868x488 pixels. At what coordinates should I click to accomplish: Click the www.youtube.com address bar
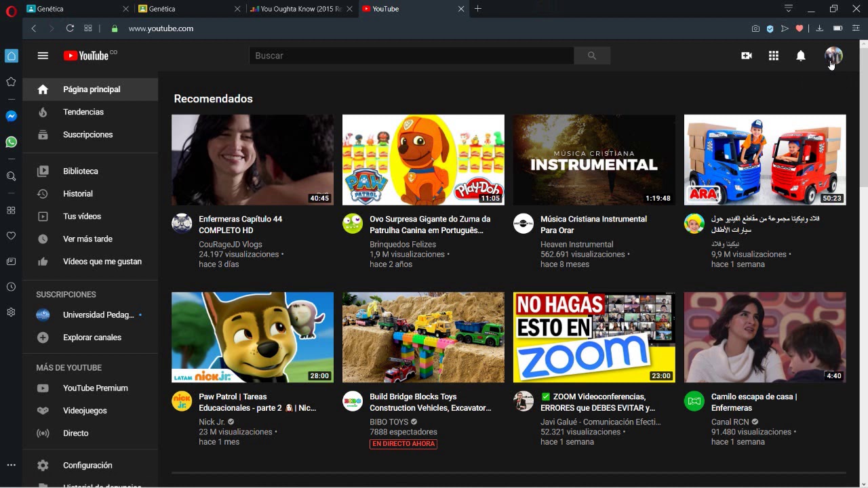(161, 28)
